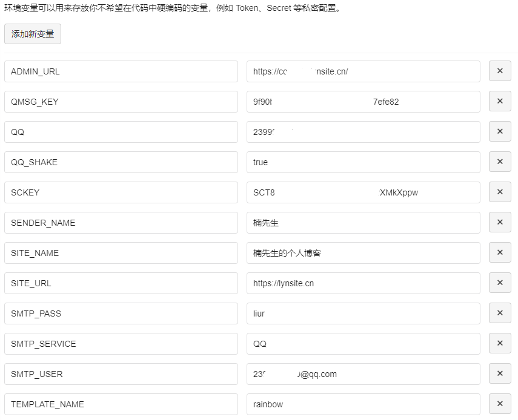The height and width of the screenshot is (420, 518).
Task: Delete the SITE_NAME variable row
Action: (x=500, y=252)
